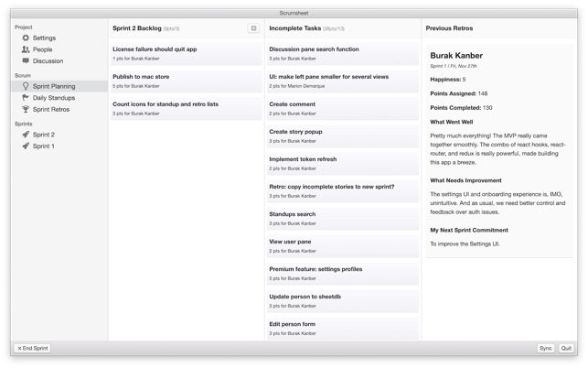
Task: Select 'Update person to sheetdb' task
Action: coord(343,301)
